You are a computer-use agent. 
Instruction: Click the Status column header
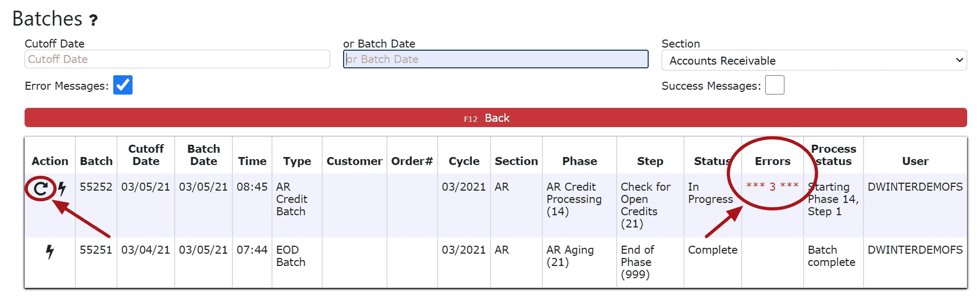pos(712,161)
